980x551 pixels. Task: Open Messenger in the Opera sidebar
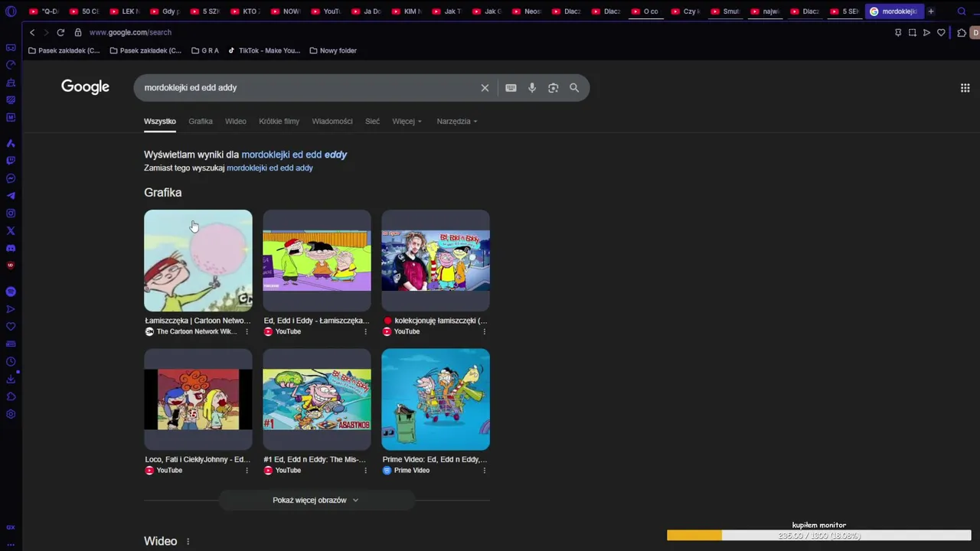coord(11,178)
